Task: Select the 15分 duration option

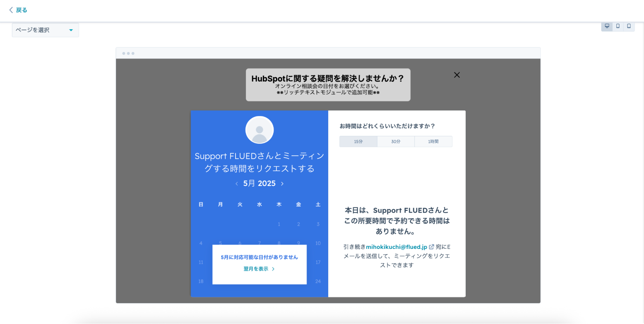Action: 358,142
